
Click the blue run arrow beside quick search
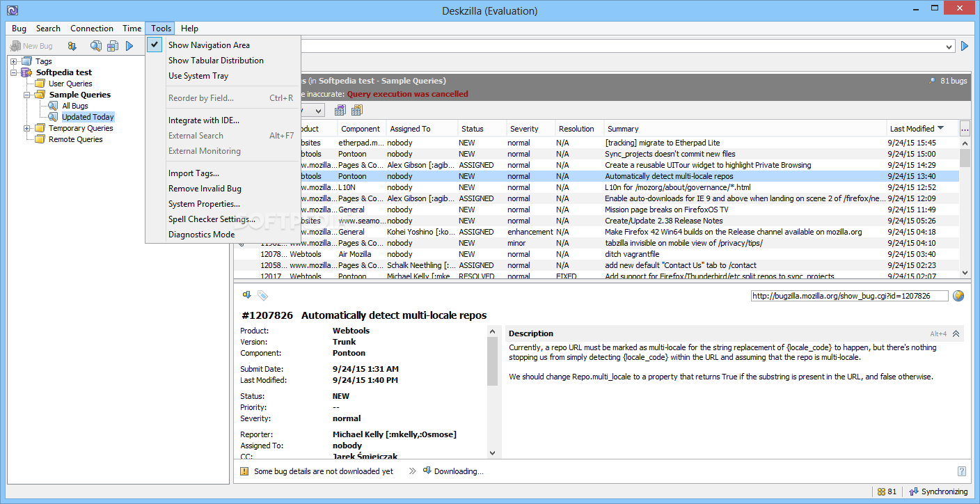pyautogui.click(x=965, y=46)
